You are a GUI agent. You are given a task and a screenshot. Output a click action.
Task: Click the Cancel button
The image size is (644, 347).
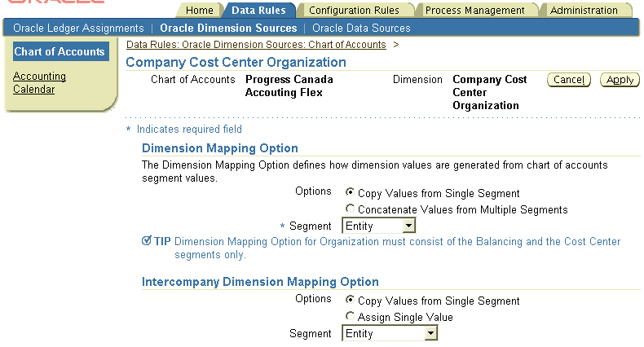coord(569,80)
